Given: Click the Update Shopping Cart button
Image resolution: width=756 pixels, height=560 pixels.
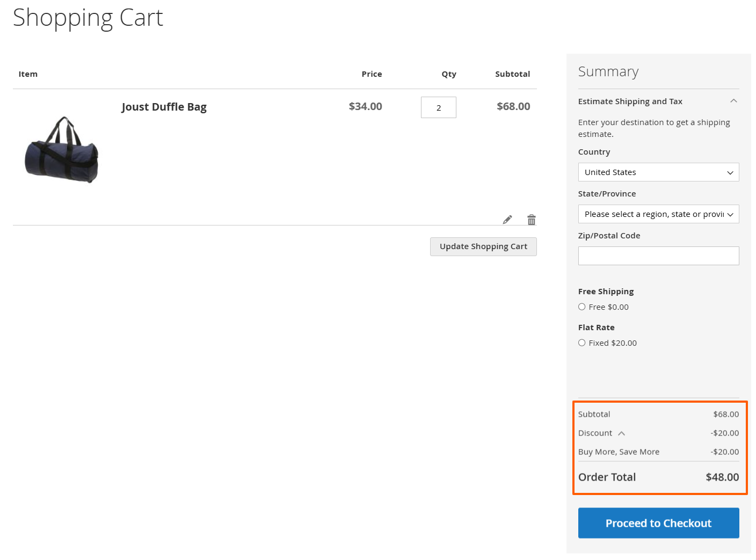Looking at the screenshot, I should click(483, 246).
